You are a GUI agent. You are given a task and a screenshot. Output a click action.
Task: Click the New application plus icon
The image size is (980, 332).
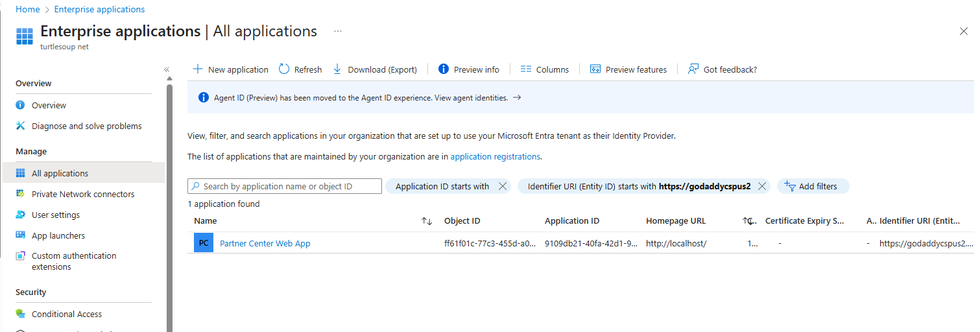click(x=198, y=69)
